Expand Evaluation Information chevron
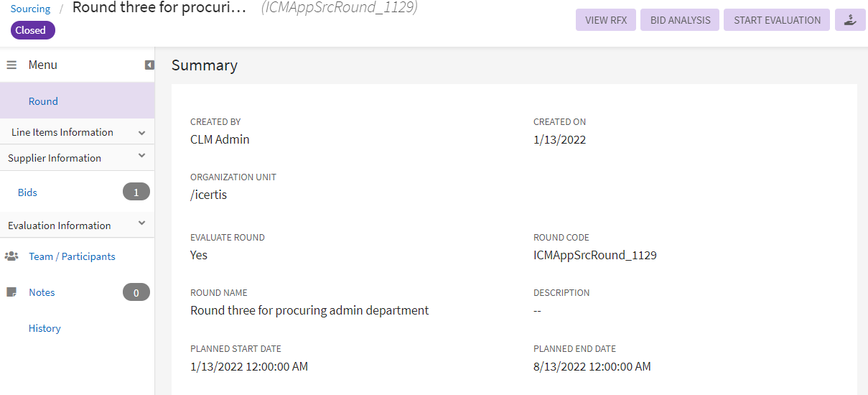 click(x=141, y=223)
